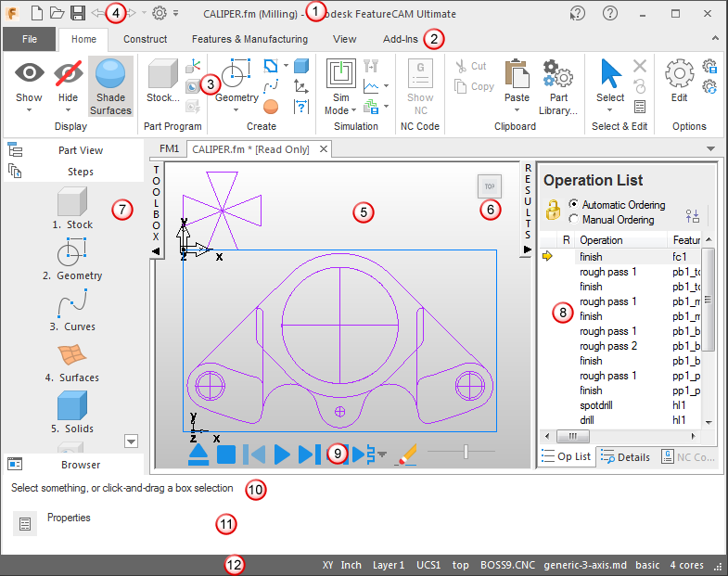
Task: Step to next operation in simulation controls
Action: pyautogui.click(x=309, y=454)
